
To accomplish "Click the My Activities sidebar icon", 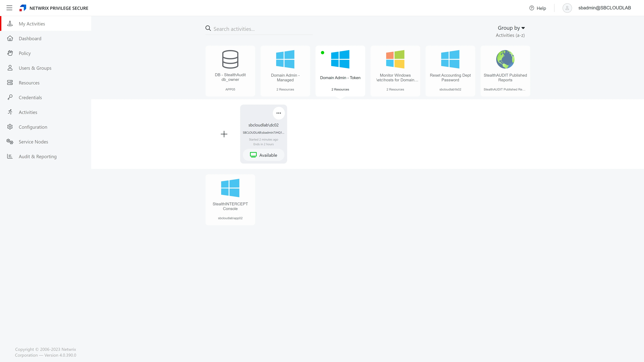I will pos(10,24).
